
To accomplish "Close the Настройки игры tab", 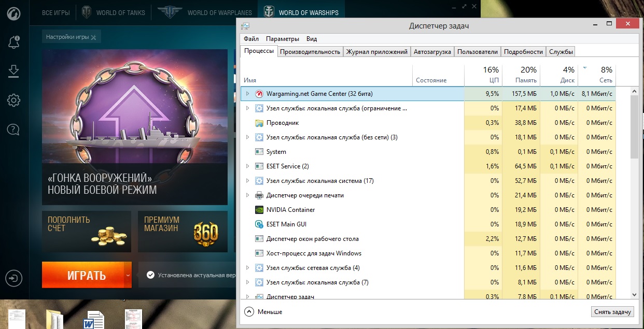I will click(93, 37).
